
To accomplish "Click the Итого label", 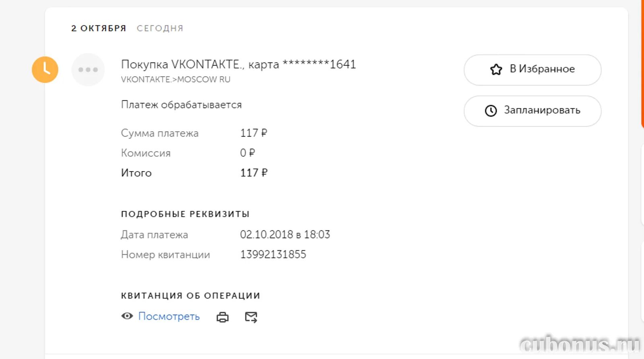I will pos(136,173).
